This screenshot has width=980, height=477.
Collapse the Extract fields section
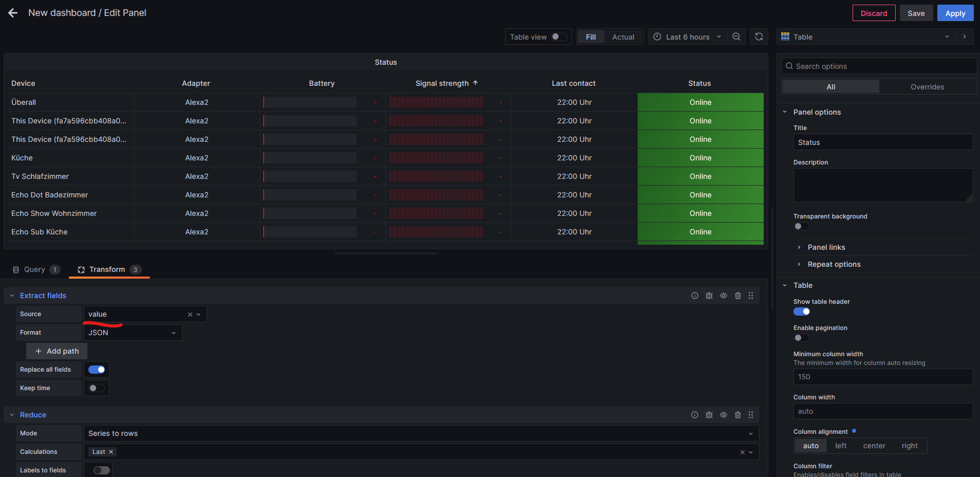click(x=12, y=296)
